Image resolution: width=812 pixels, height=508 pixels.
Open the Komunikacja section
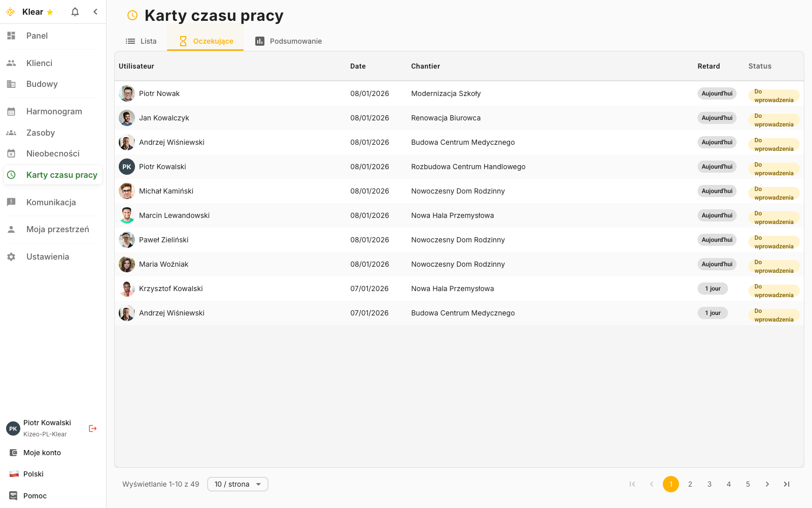[x=51, y=202]
